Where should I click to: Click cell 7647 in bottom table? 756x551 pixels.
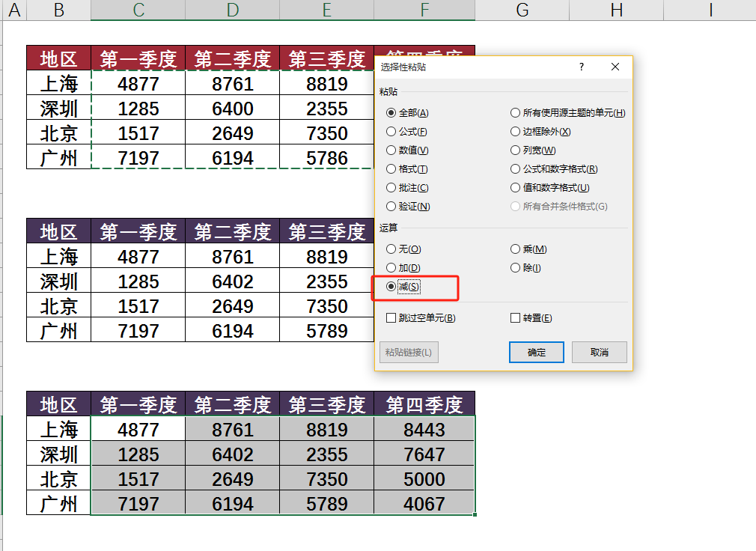(424, 454)
